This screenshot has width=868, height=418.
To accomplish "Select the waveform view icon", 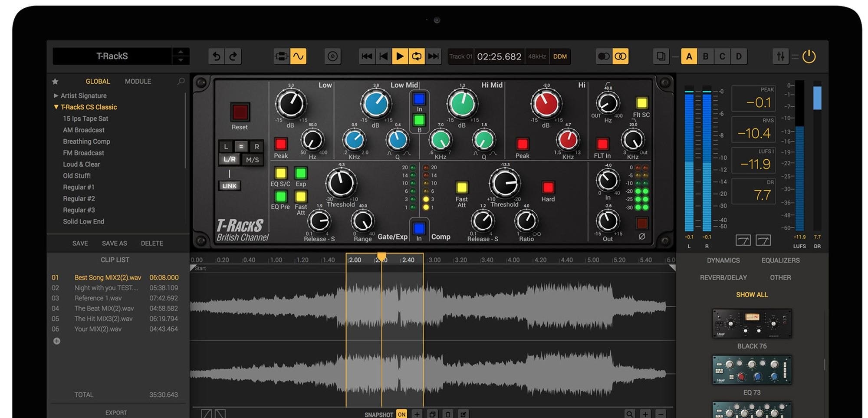I will pyautogui.click(x=298, y=56).
